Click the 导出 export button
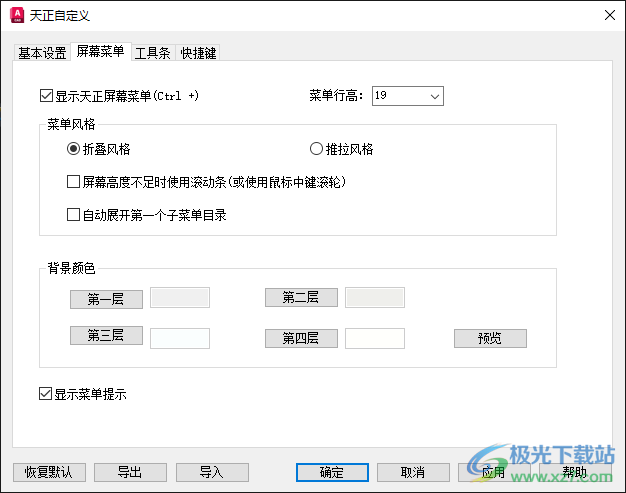Viewport: 626px width, 493px height. pos(131,473)
